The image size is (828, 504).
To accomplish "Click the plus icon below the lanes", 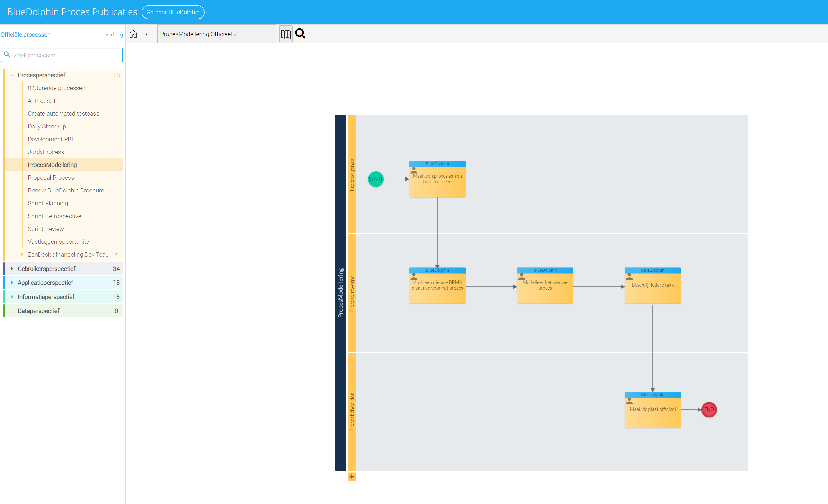I will [352, 476].
